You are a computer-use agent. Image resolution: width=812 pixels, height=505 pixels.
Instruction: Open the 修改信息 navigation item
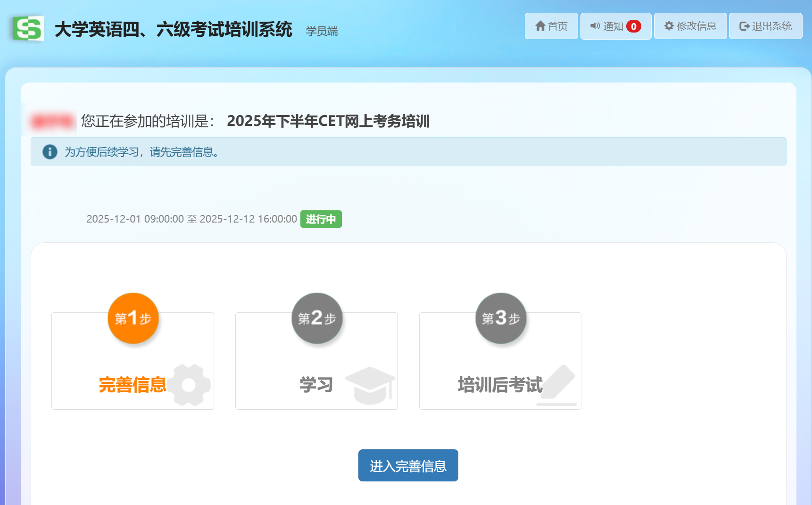click(690, 26)
